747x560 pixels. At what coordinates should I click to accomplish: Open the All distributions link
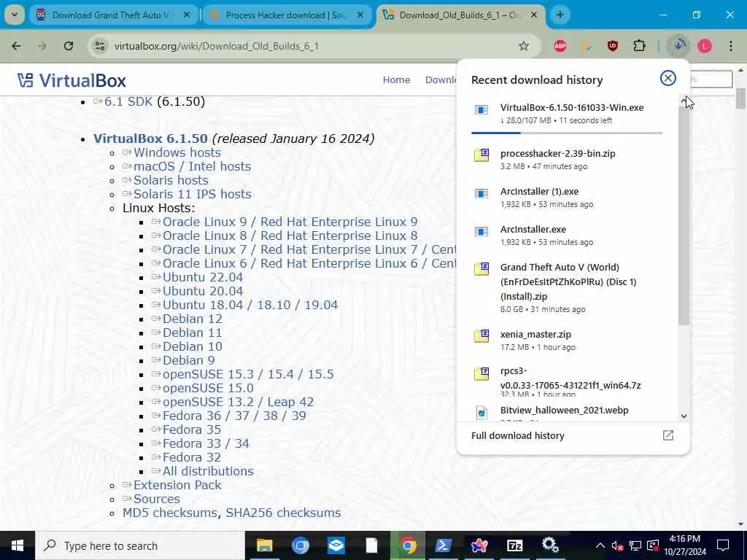coord(208,471)
